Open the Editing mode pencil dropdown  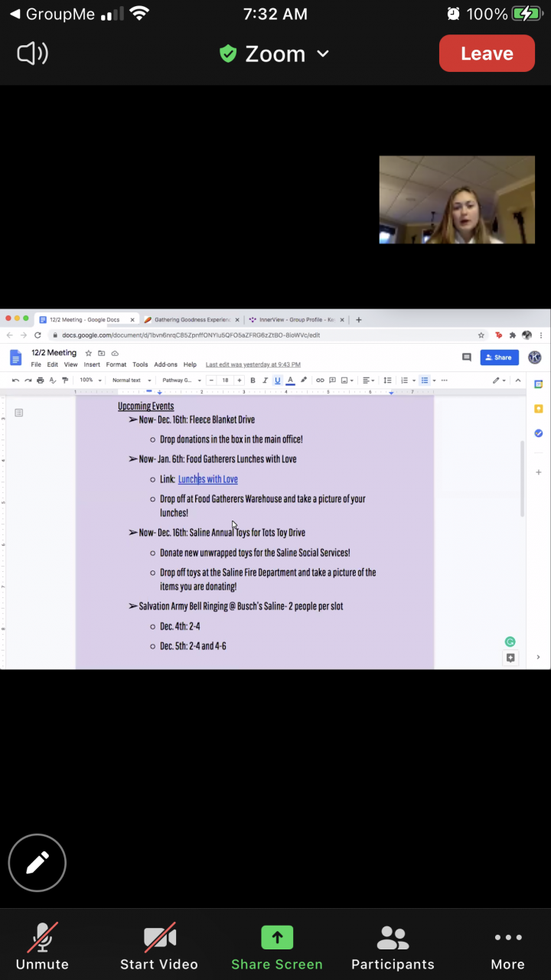(498, 381)
